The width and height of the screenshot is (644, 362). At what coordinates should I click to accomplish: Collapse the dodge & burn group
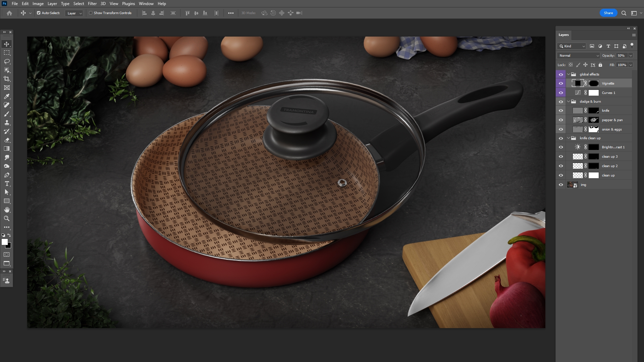click(568, 102)
